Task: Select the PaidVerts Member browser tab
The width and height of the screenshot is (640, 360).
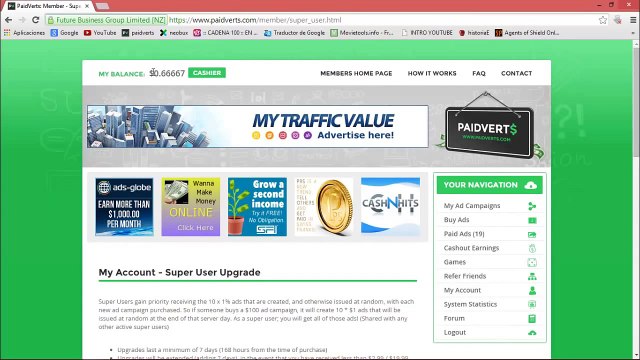Action: coord(49,6)
